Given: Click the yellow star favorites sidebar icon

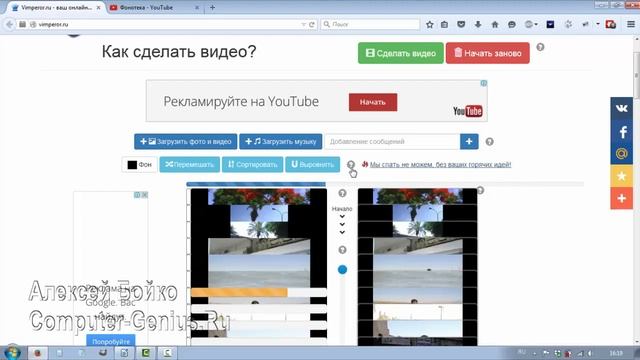Looking at the screenshot, I should [622, 176].
